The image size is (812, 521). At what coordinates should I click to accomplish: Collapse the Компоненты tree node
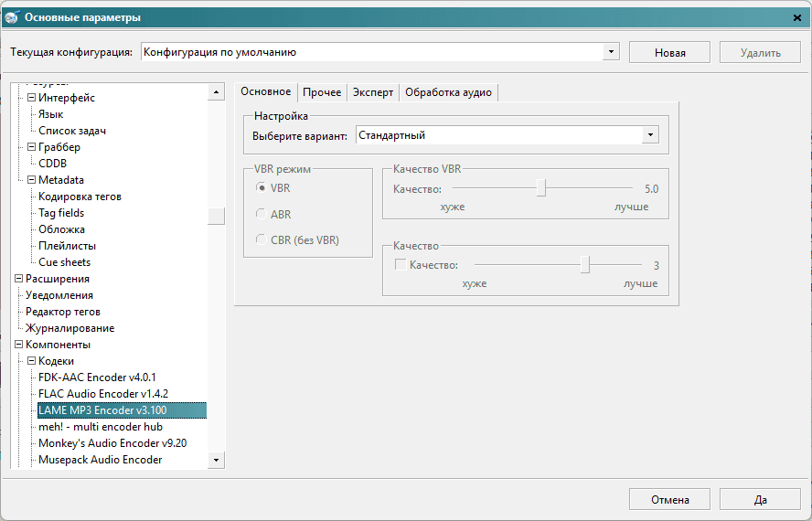coord(18,345)
